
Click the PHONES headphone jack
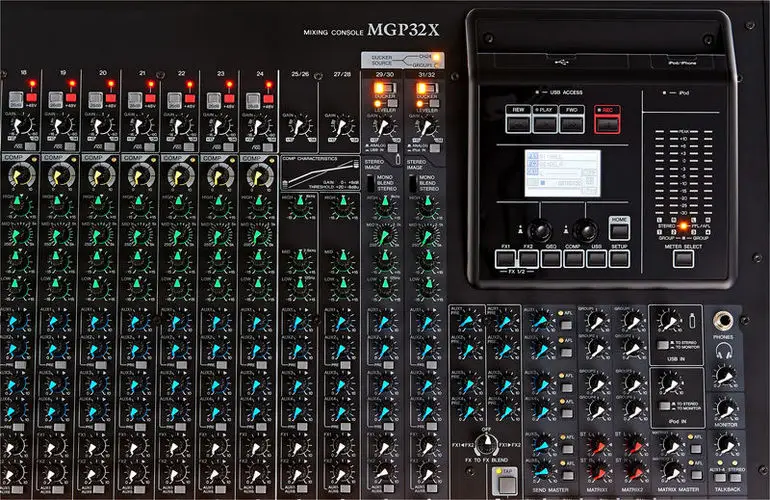723,321
